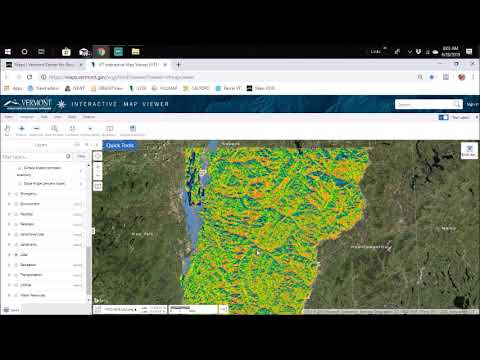Open the second menu item in menu bar
The image size is (480, 360).
(27, 117)
